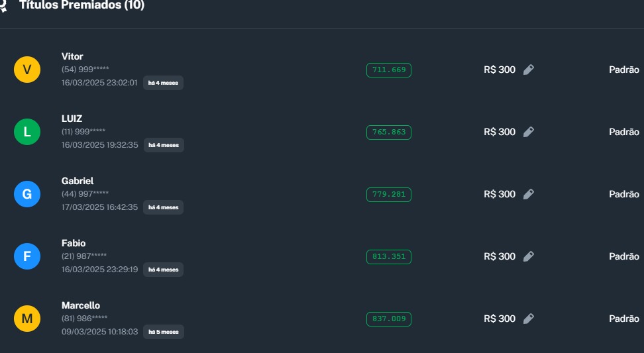Click Gabriel's blue G avatar
Image resolution: width=644 pixels, height=353 pixels.
[27, 194]
